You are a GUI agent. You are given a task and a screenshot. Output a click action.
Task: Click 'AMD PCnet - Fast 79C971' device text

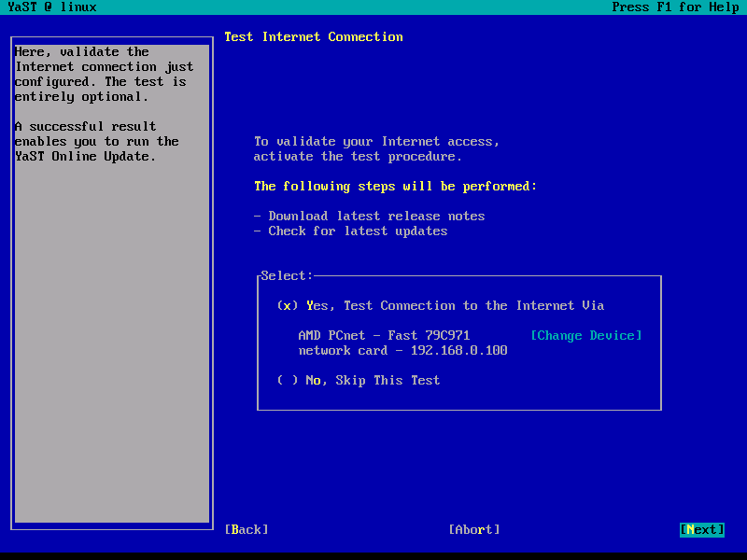384,336
